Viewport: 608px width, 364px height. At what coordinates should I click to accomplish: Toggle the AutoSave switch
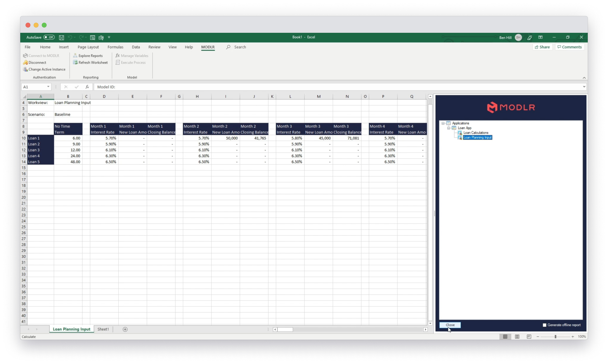[x=49, y=37]
